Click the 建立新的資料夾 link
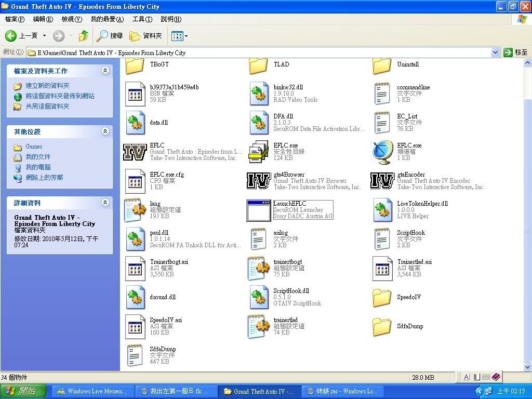The width and height of the screenshot is (532, 399). [x=47, y=86]
